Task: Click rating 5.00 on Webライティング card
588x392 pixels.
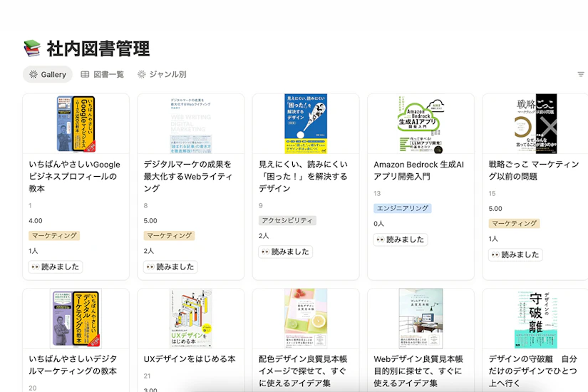Action: coord(150,220)
